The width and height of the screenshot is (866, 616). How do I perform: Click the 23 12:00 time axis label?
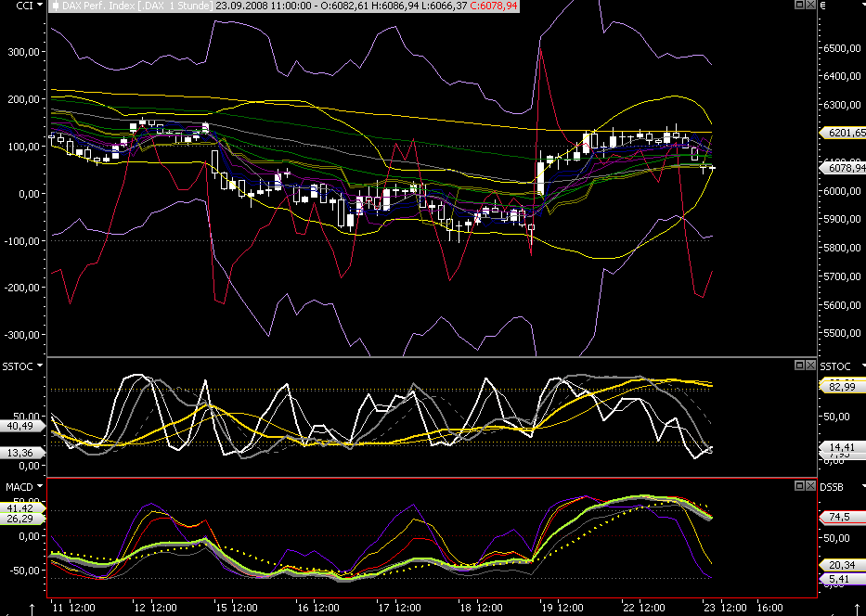tap(725, 608)
